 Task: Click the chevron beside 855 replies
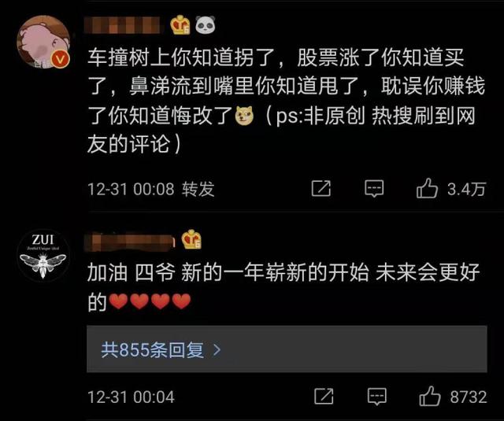point(217,349)
